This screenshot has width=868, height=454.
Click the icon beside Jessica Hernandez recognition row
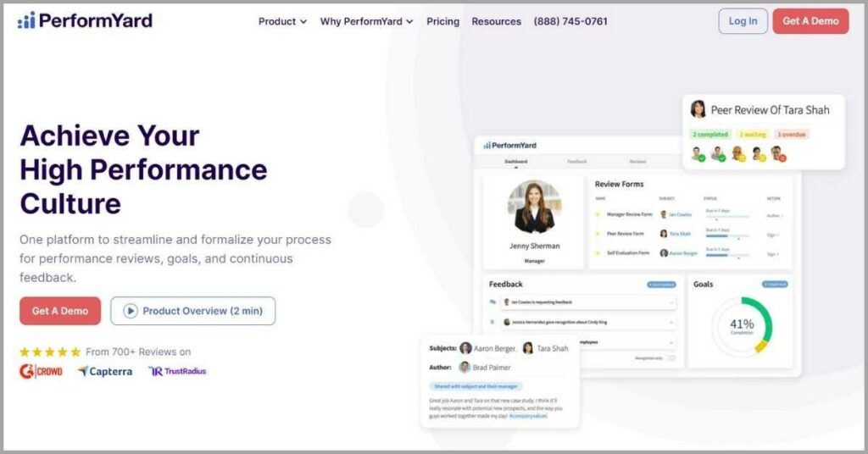tap(492, 322)
